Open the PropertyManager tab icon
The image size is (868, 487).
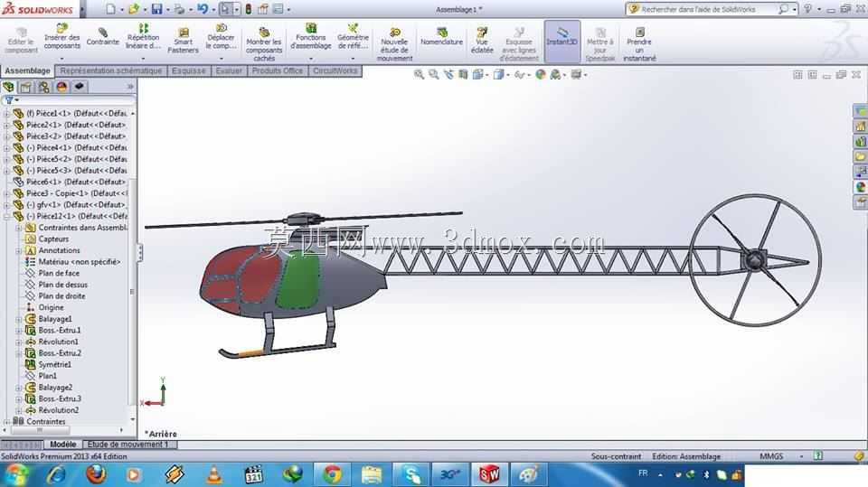pyautogui.click(x=26, y=87)
